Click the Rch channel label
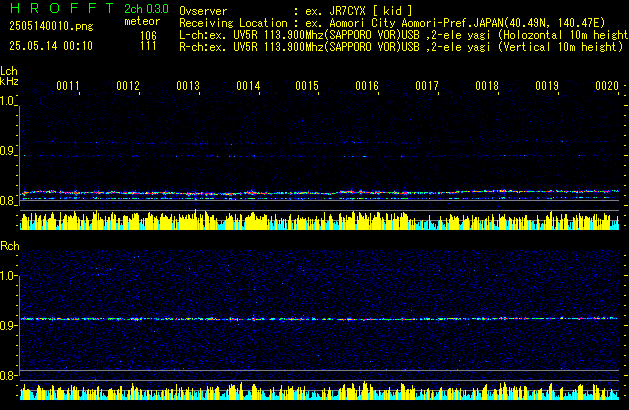Image resolution: width=629 pixels, height=410 pixels. tap(10, 246)
